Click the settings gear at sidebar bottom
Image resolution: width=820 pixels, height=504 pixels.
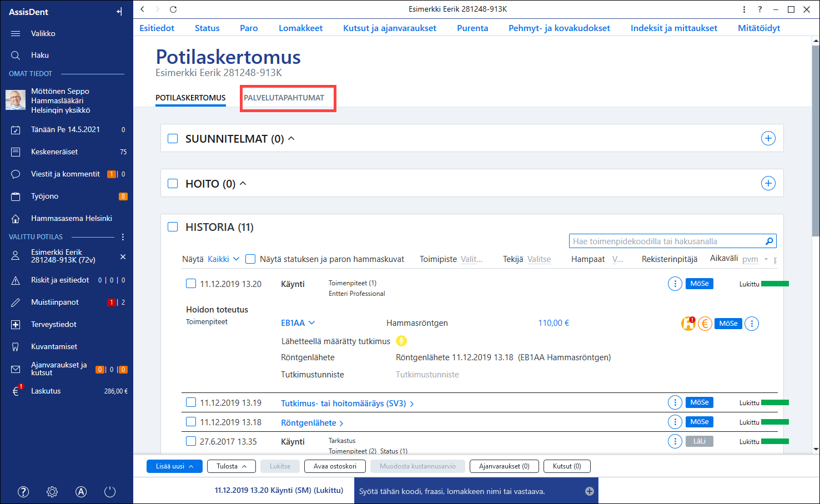point(52,492)
